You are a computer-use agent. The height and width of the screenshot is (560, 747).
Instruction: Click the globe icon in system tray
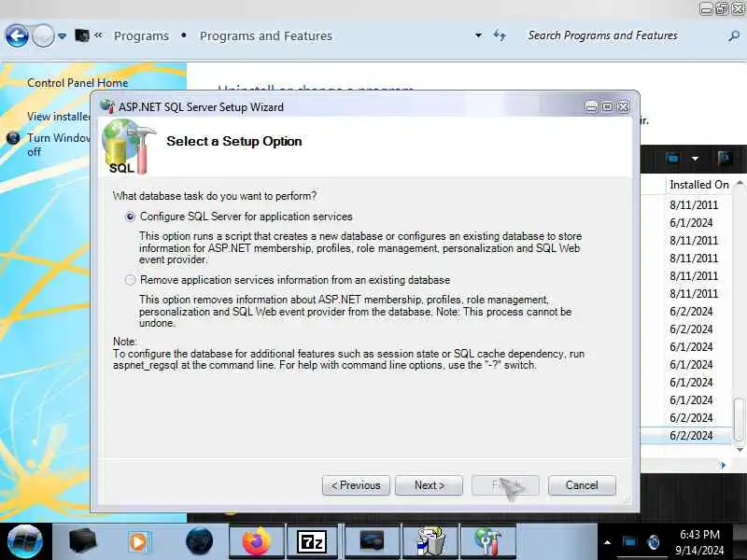(x=654, y=542)
